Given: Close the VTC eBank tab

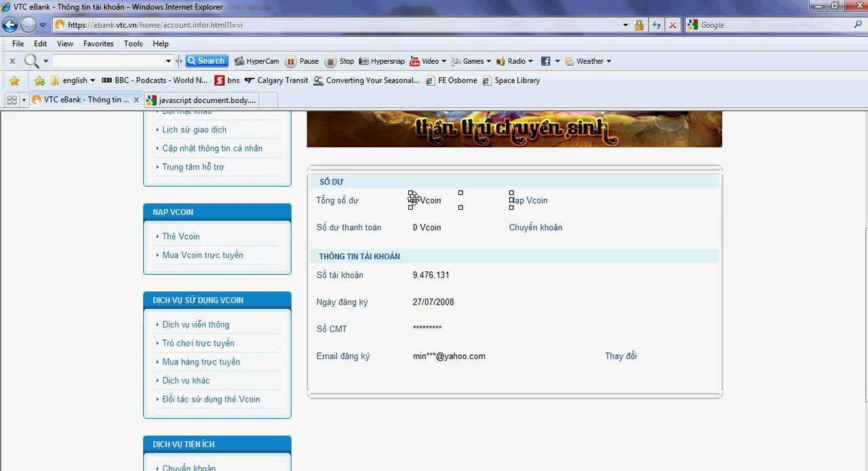Looking at the screenshot, I should [x=136, y=100].
